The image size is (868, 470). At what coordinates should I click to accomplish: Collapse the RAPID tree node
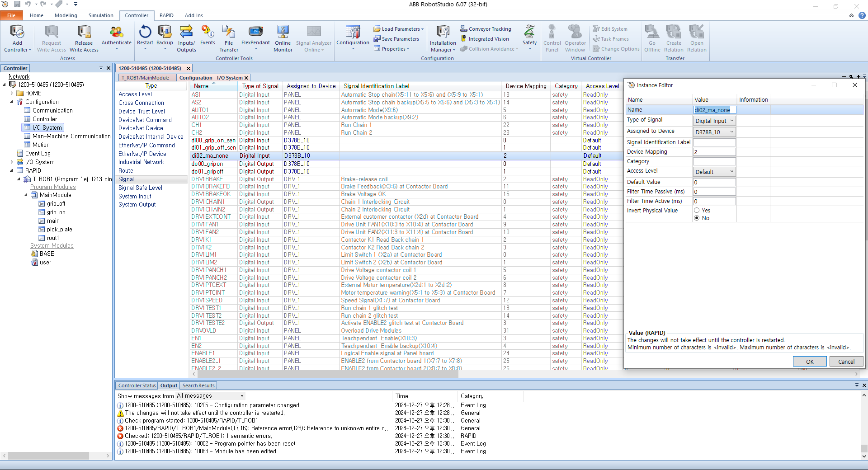coord(11,171)
